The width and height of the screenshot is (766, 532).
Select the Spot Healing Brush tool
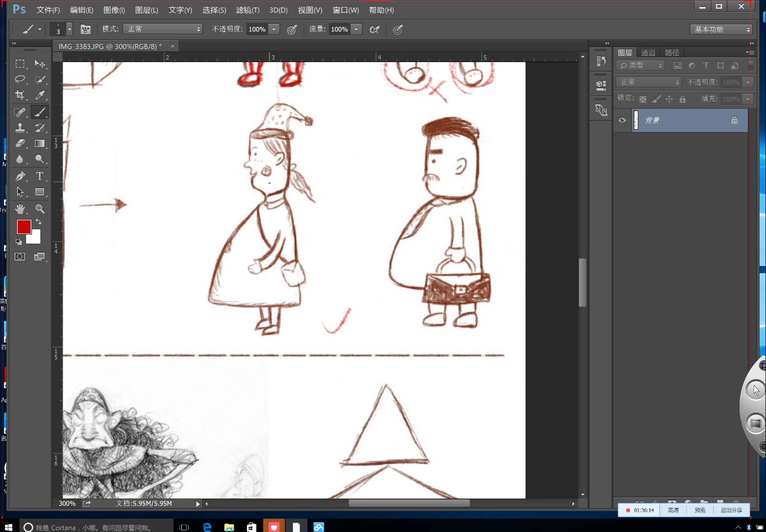point(20,112)
